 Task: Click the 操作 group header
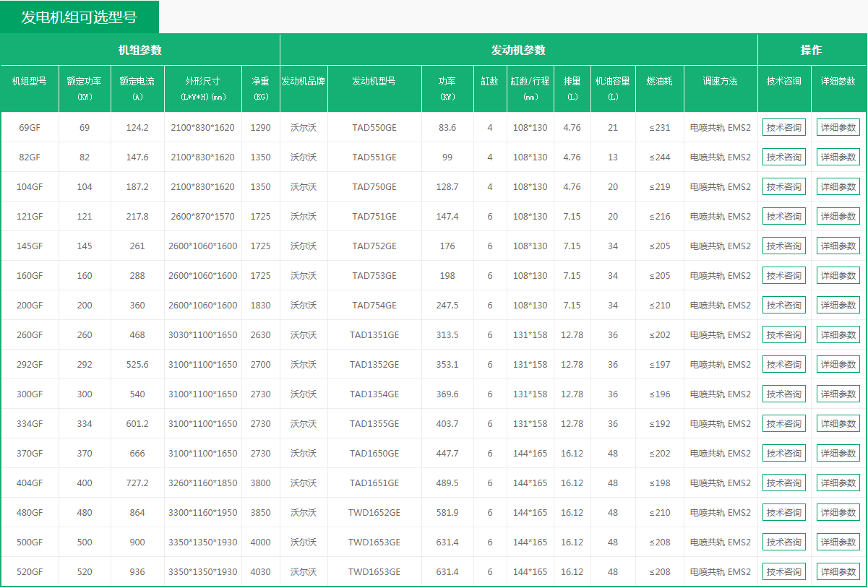point(812,50)
